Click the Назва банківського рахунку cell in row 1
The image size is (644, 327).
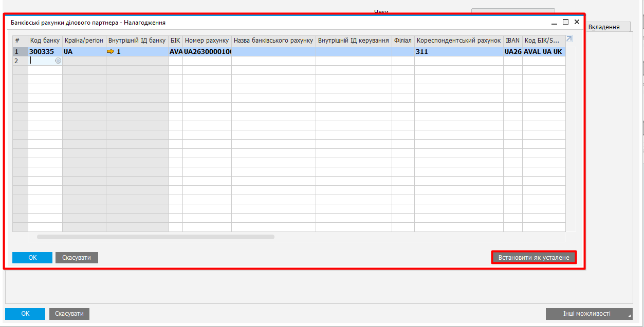(x=273, y=52)
